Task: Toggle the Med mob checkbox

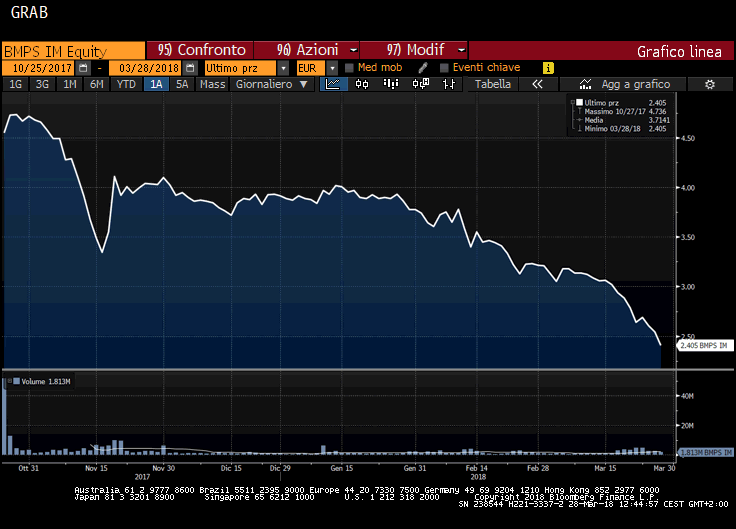Action: (x=349, y=68)
